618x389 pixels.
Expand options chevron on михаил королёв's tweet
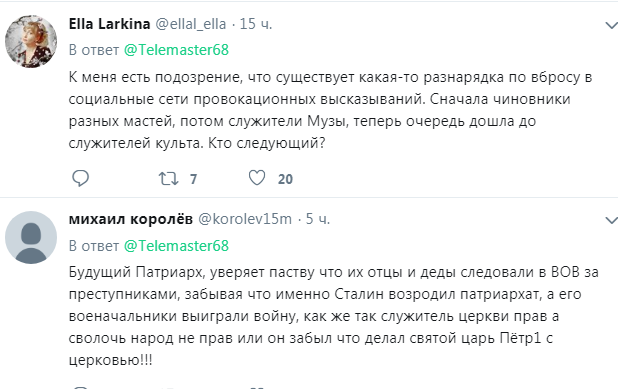tap(611, 220)
